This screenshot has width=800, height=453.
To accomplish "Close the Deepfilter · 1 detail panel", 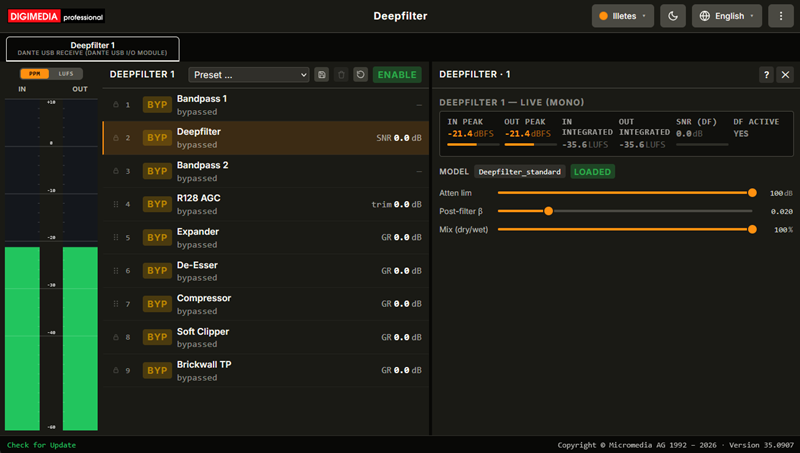I will (x=785, y=75).
